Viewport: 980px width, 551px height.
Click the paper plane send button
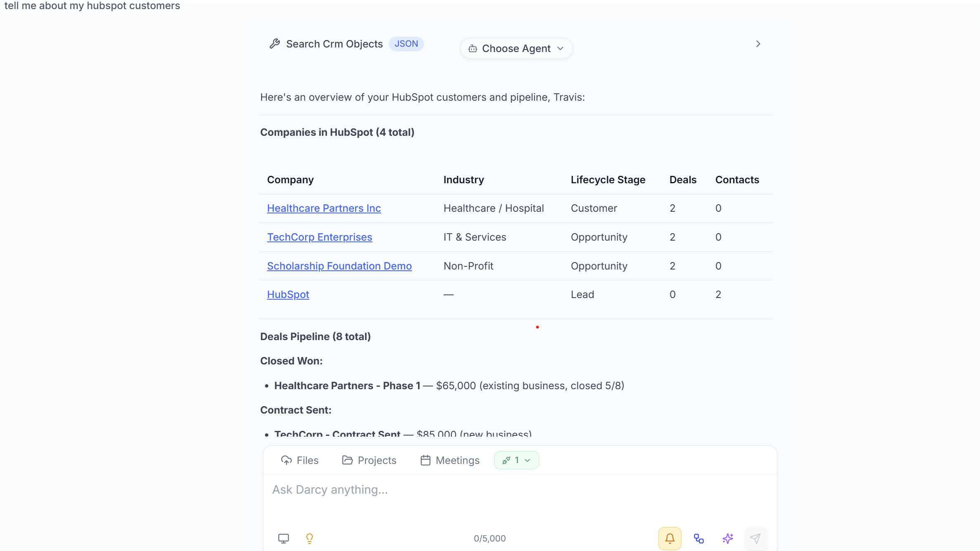coord(756,538)
